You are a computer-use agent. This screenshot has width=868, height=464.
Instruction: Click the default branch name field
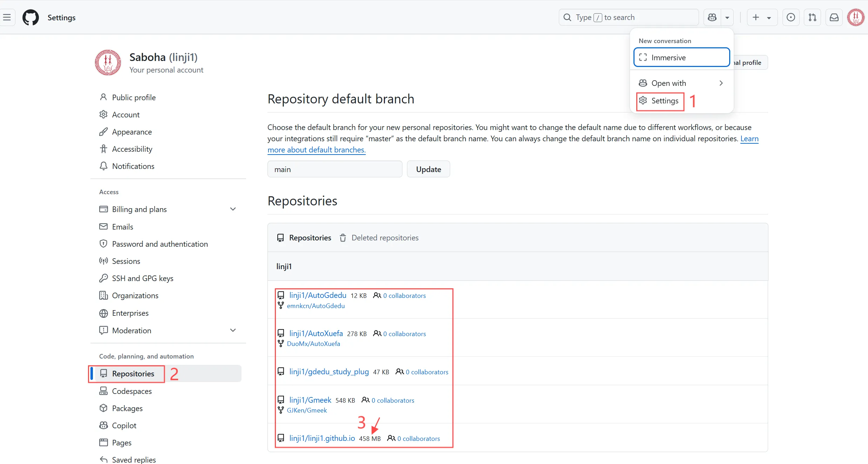point(334,169)
